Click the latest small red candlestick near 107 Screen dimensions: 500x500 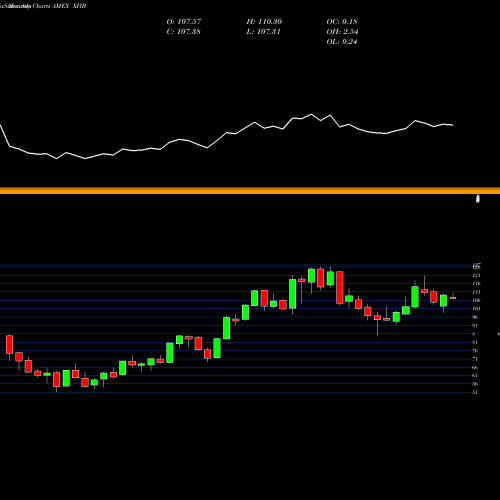(453, 298)
